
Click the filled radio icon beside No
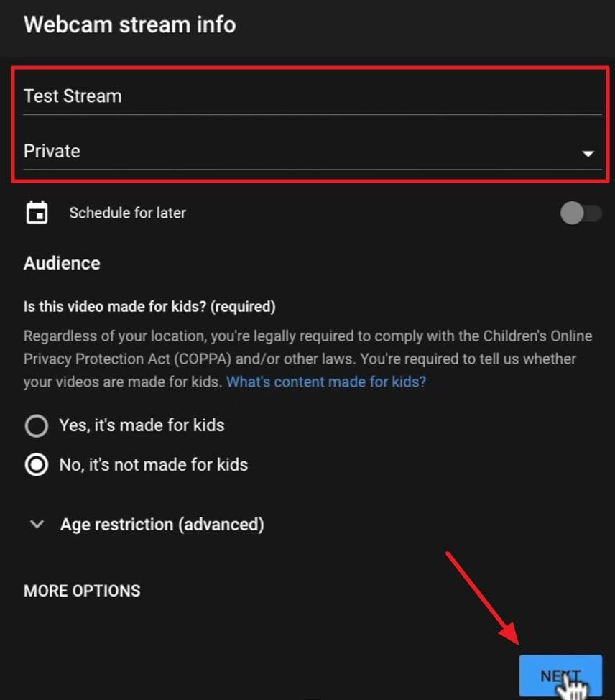(x=36, y=465)
